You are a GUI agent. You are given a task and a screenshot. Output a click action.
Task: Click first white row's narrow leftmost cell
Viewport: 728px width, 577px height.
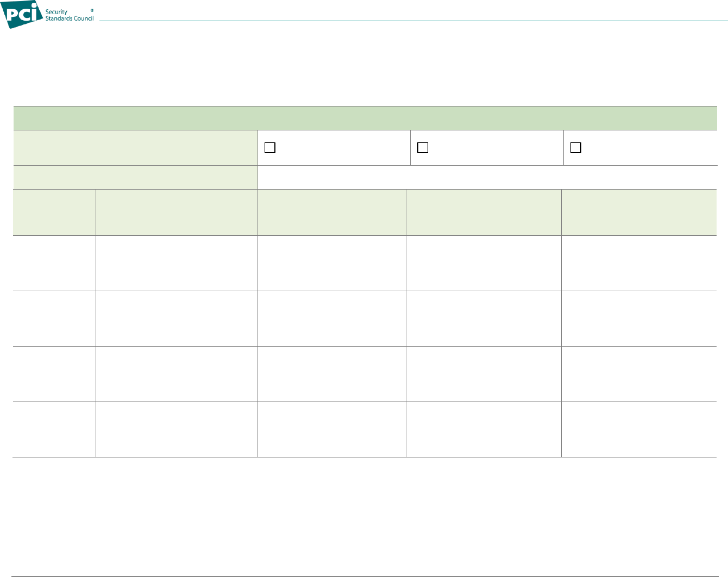54,263
